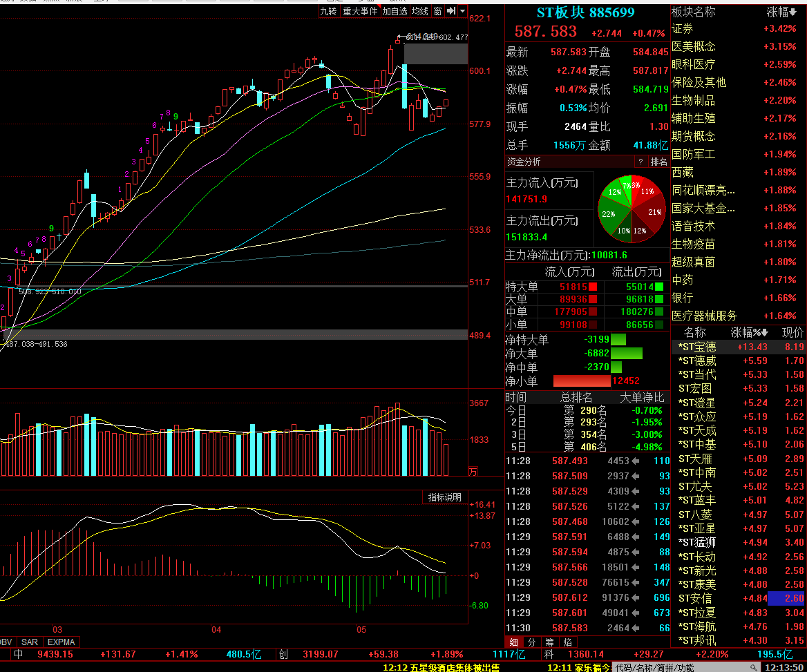Sort the sector list by 涨幅 arrow
Viewport: 807px width, 672px height.
(793, 12)
